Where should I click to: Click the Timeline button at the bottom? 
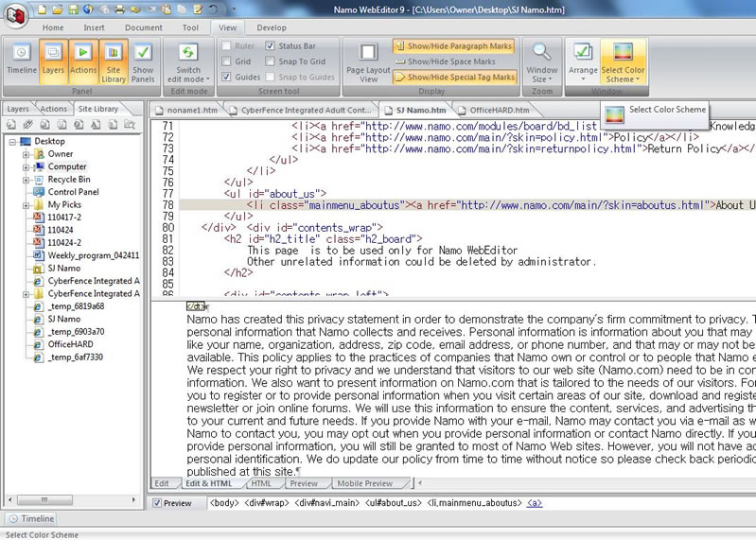point(31,519)
